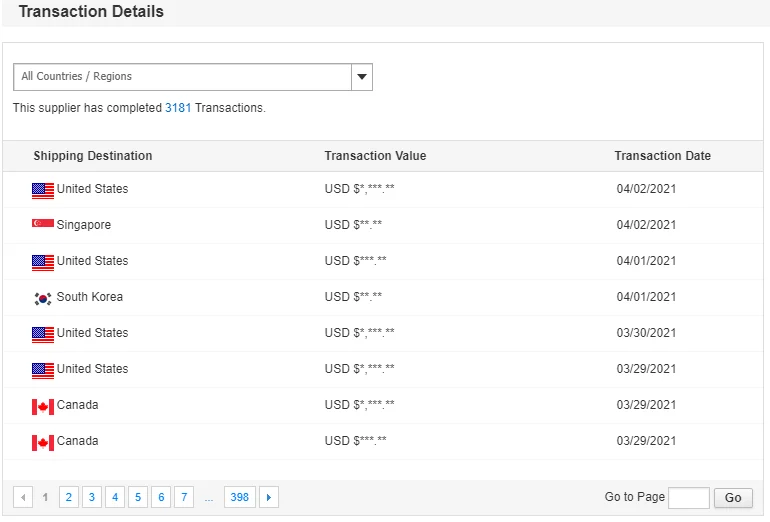Image resolution: width=770 pixels, height=522 pixels.
Task: Click the South Korea flag icon
Action: (x=42, y=297)
